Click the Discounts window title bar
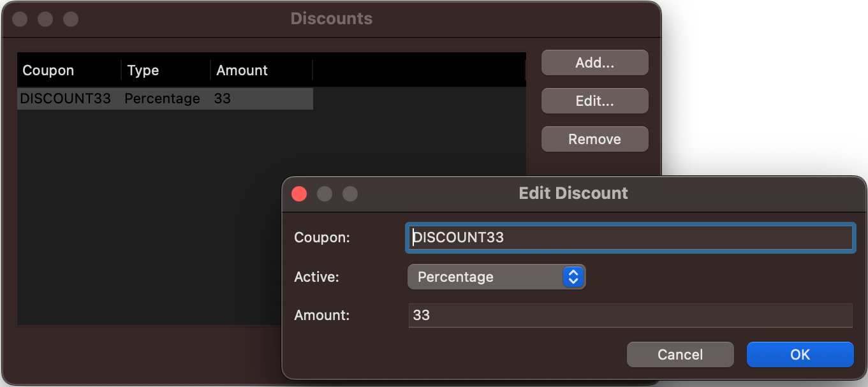 coord(331,18)
